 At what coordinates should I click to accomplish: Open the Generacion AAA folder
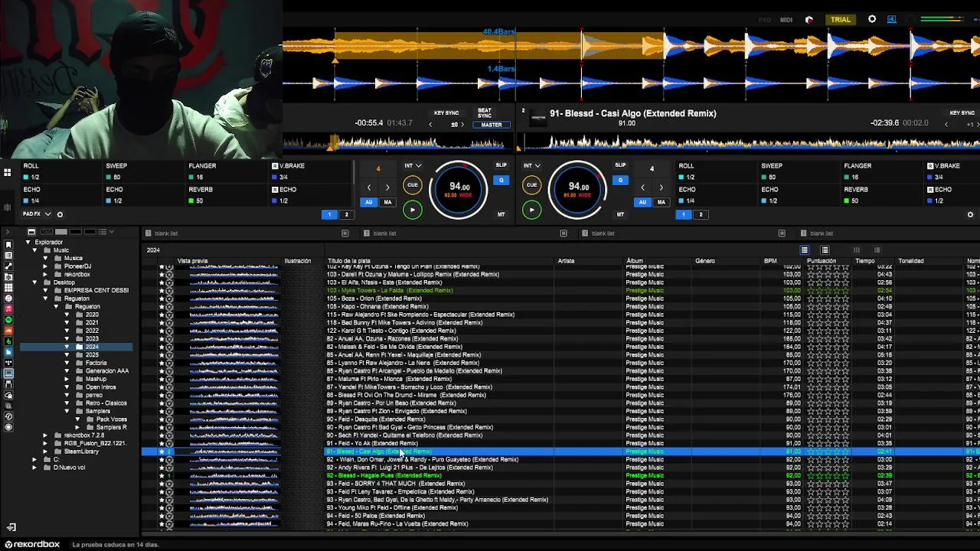click(107, 371)
